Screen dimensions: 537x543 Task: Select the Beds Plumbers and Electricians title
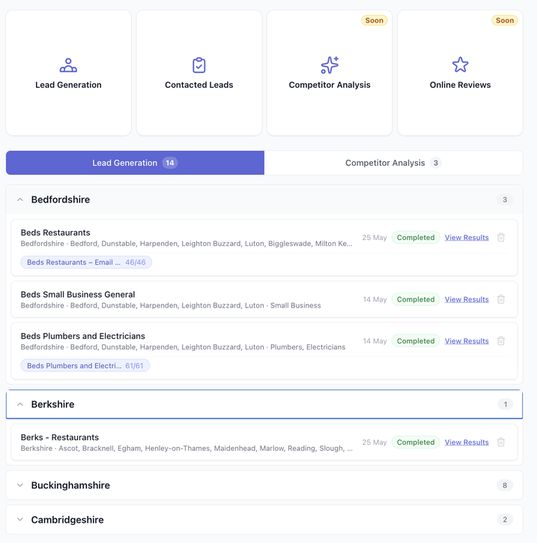(x=83, y=336)
